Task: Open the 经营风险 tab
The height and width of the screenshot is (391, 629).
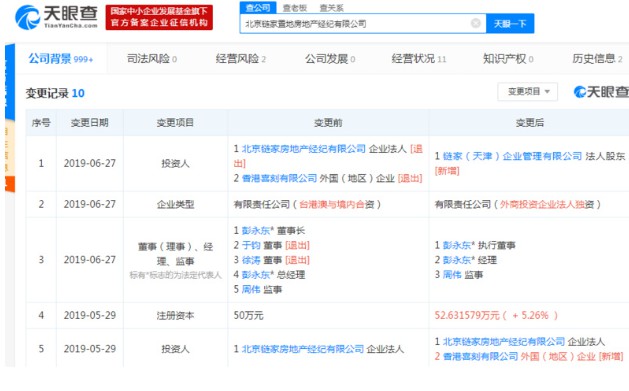Action: pyautogui.click(x=241, y=59)
